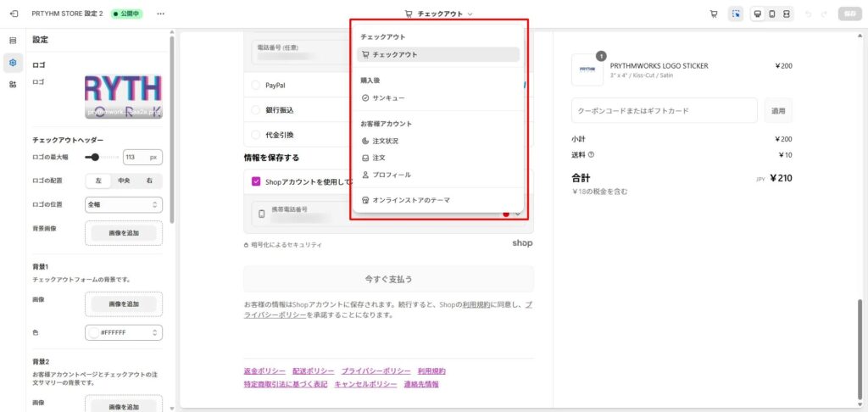The image size is (868, 412).
Task: Click the 保存 save button
Action: point(849,14)
